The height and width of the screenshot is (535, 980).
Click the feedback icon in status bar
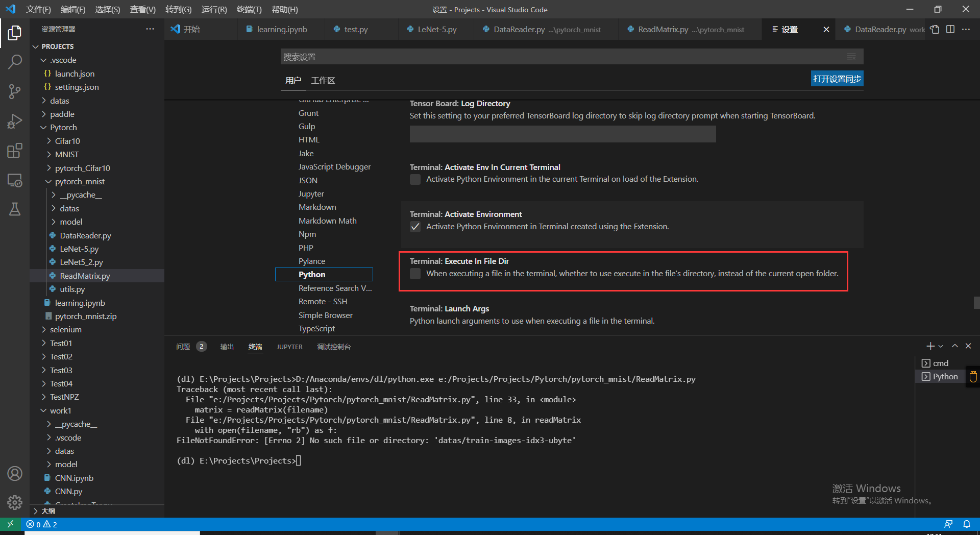(x=948, y=524)
